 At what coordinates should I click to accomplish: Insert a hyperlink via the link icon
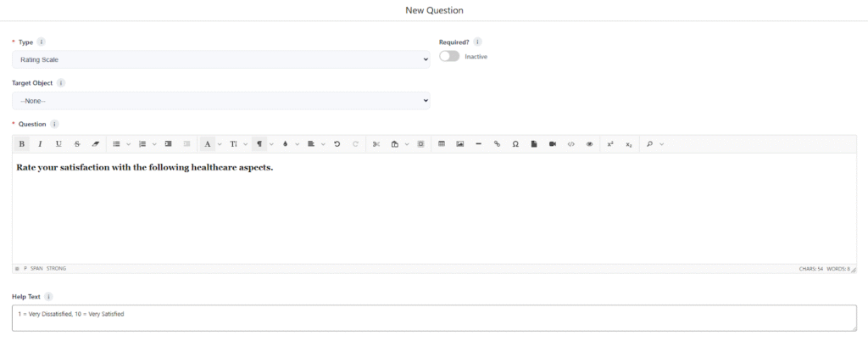click(498, 144)
